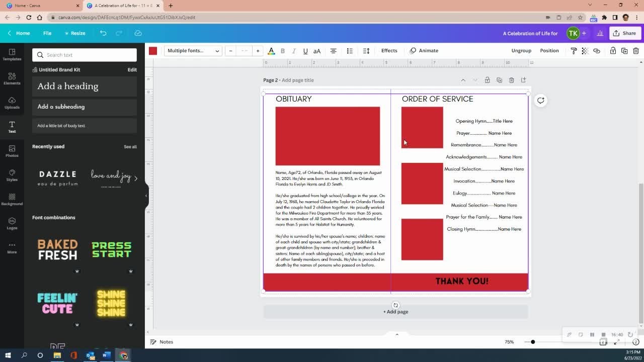Screen dimensions: 644x362
Task: Open the analytics bar chart icon
Action: pos(600,33)
